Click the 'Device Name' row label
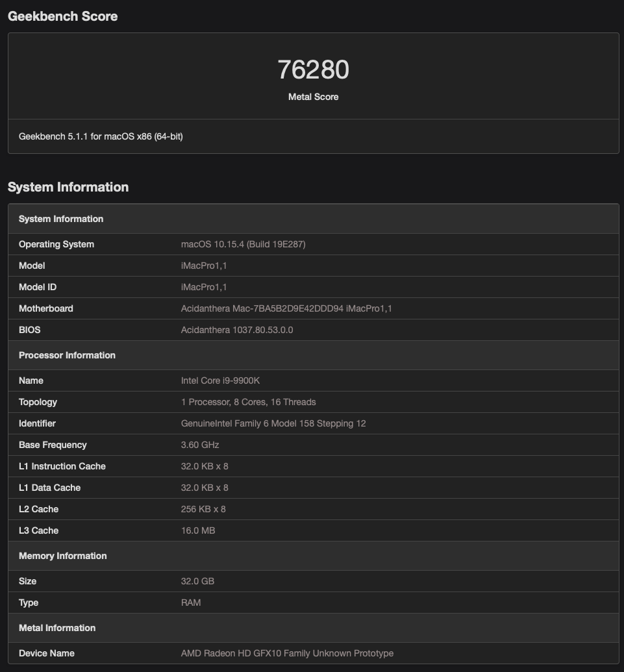This screenshot has height=672, width=624. [x=47, y=653]
